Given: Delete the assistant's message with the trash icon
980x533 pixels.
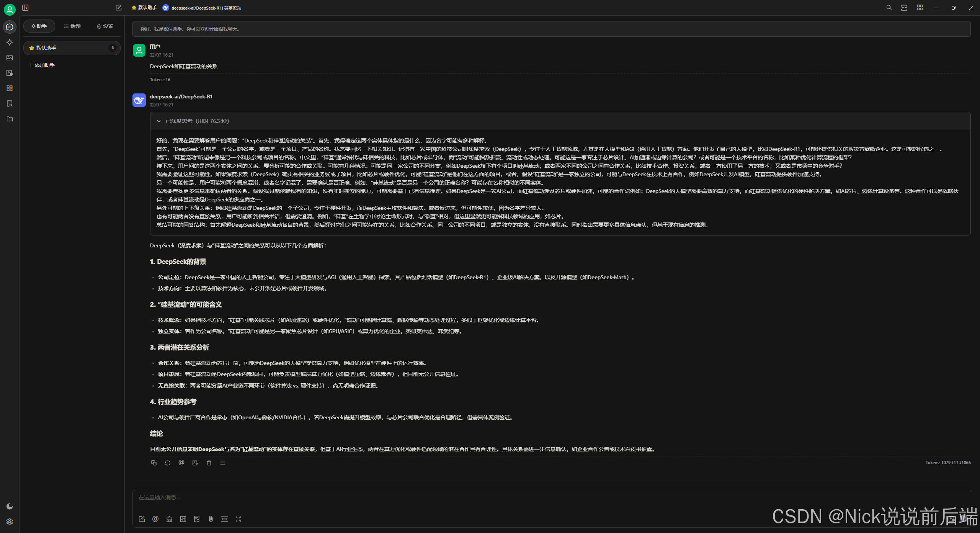Looking at the screenshot, I should [209, 463].
